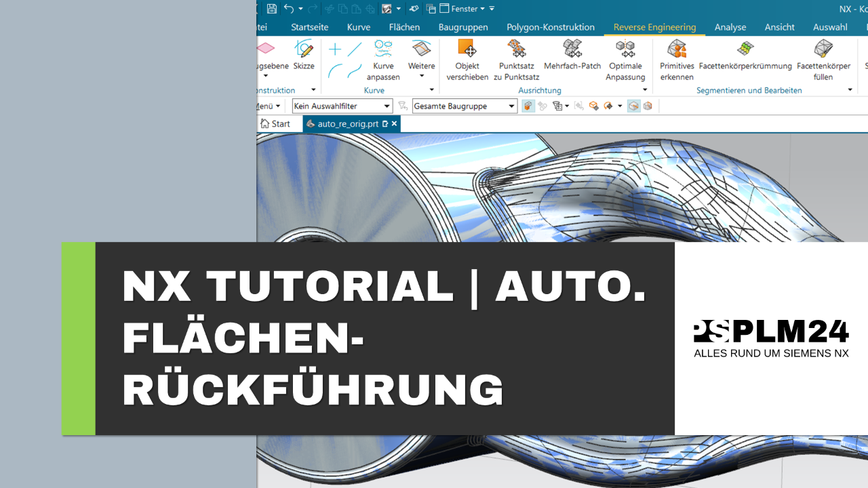The width and height of the screenshot is (868, 488).
Task: Select the Line curve tool
Action: click(355, 49)
